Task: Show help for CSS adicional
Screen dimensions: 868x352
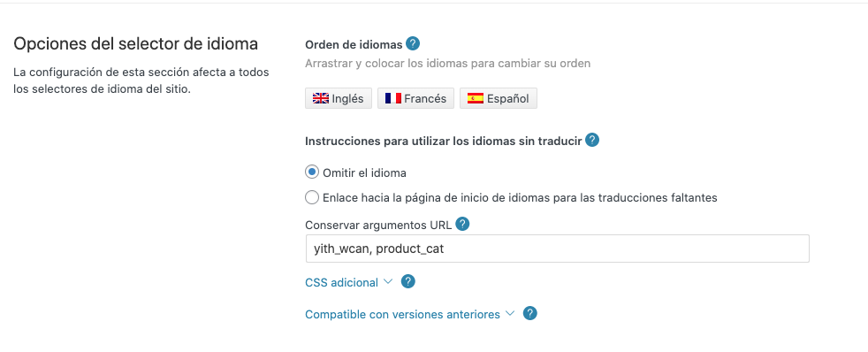Action: [408, 282]
